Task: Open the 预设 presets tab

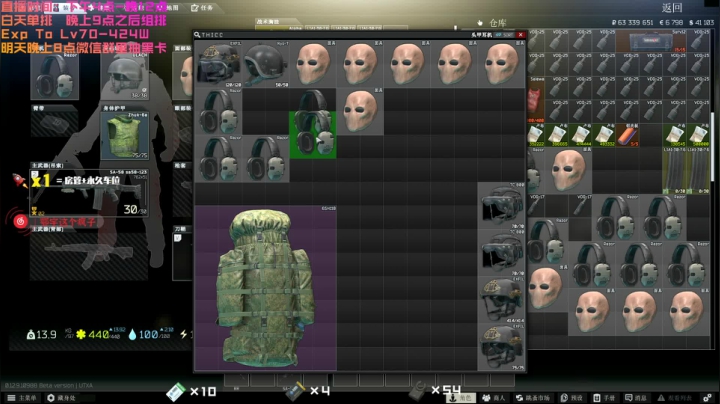Action: [x=572, y=398]
